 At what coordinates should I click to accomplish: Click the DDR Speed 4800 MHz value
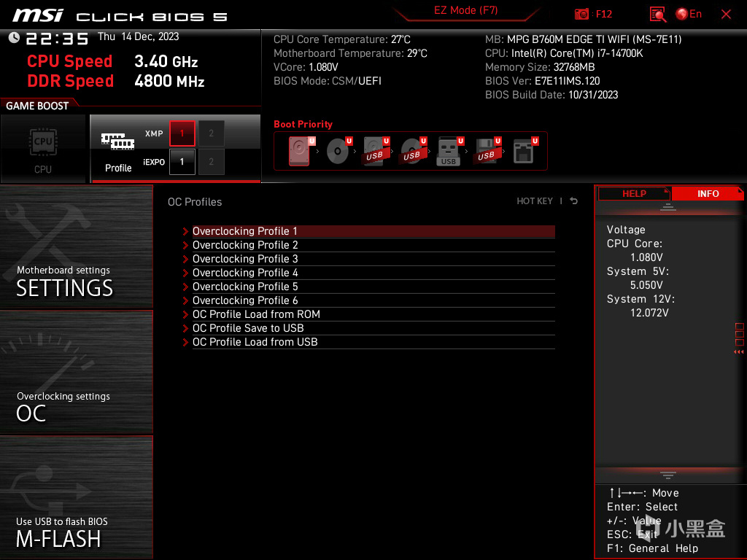pos(169,81)
